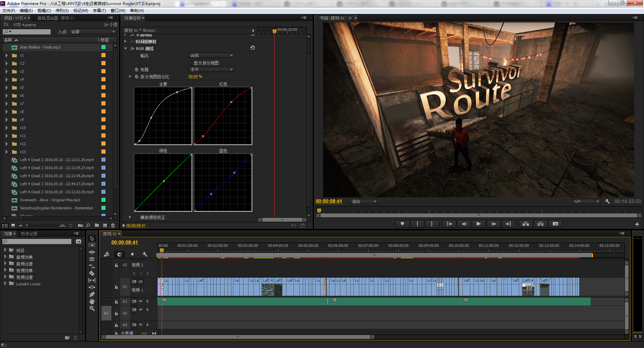
Task: Collapse the RGB curves effect
Action: [126, 49]
